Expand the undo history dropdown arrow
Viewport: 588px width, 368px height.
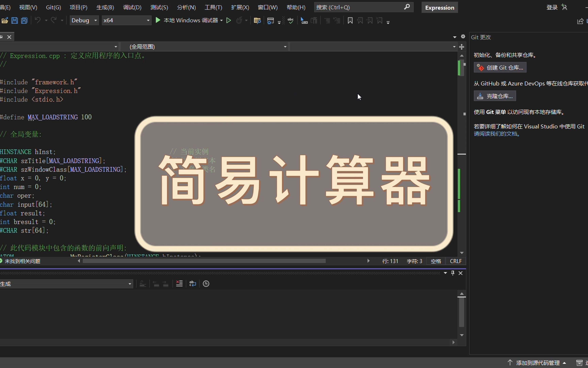(46, 20)
